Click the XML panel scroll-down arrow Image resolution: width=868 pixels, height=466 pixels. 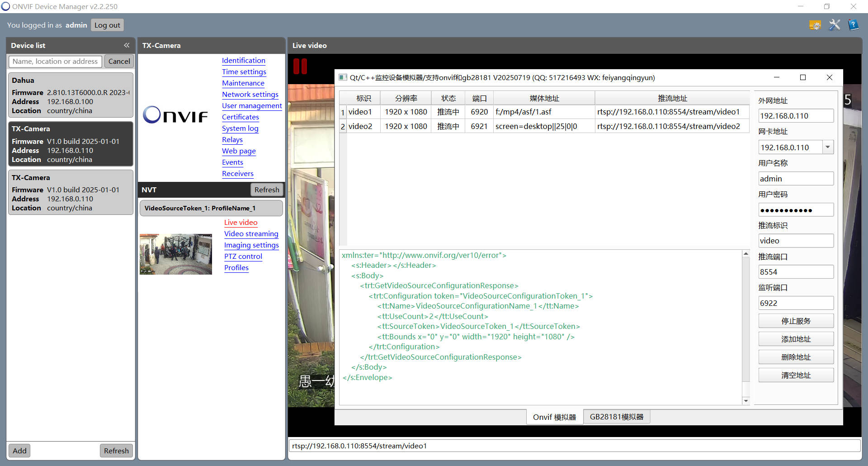pos(746,401)
